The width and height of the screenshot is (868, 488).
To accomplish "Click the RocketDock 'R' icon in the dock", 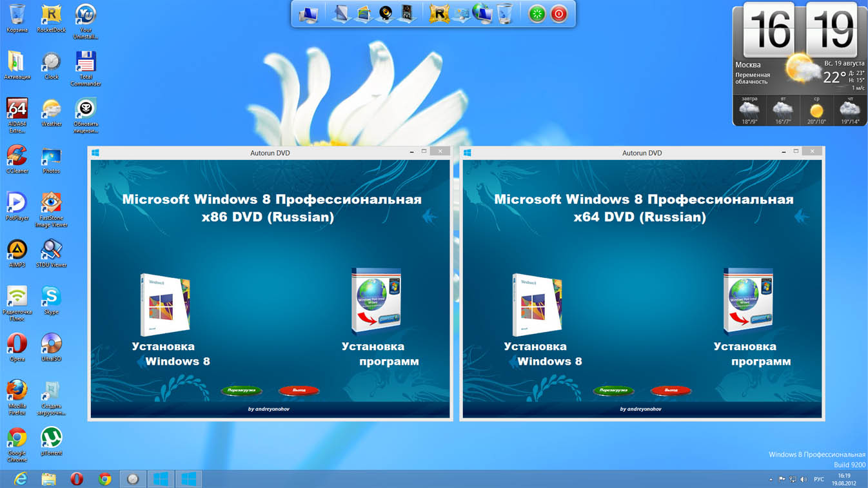I will tap(439, 14).
